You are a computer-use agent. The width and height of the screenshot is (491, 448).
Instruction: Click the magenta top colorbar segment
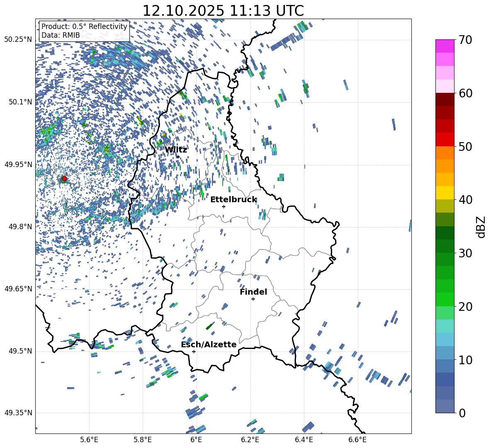click(x=445, y=46)
